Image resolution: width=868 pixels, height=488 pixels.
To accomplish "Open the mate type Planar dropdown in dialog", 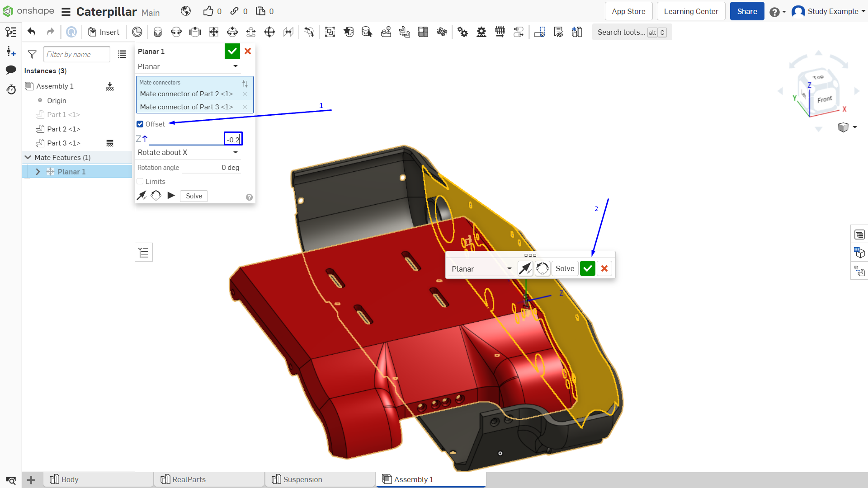I will click(x=188, y=66).
